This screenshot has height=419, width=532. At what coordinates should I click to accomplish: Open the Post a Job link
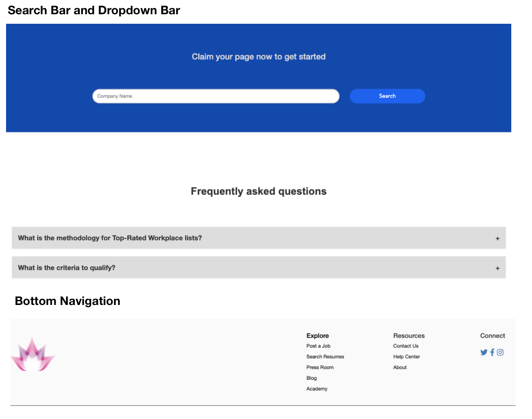point(318,346)
